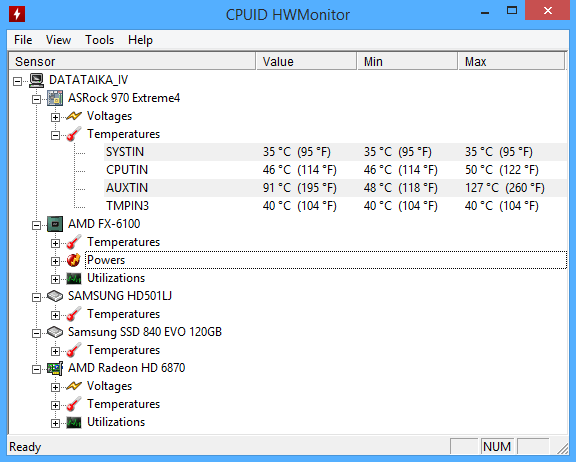
Task: Select the DATATAIKA_IV tree label
Action: coord(89,80)
